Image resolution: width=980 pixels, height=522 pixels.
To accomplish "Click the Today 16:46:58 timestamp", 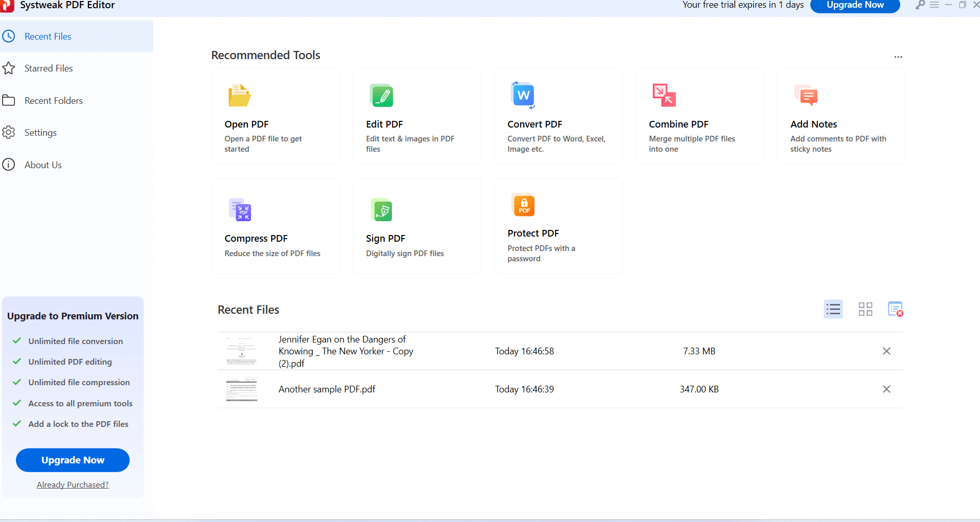I will pos(524,351).
